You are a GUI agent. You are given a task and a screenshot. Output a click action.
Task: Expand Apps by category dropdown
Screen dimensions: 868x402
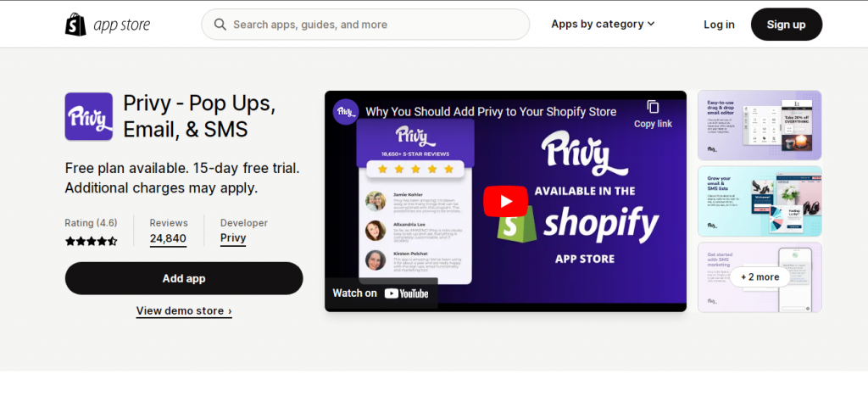[603, 24]
